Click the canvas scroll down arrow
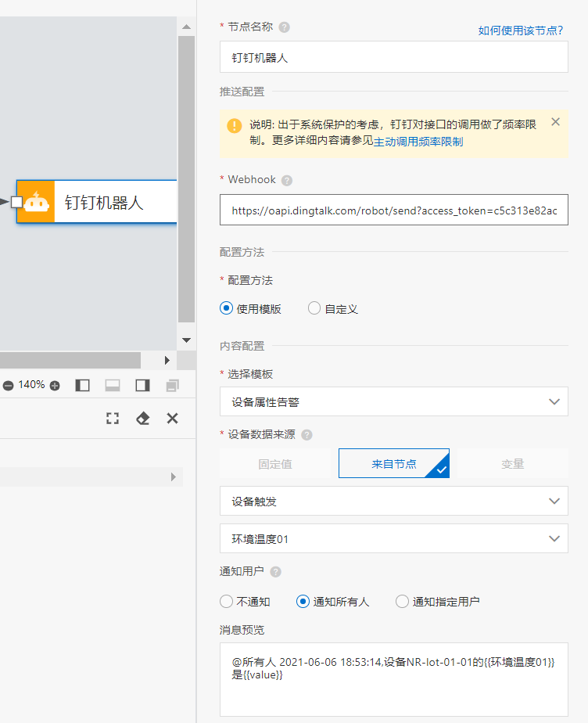 point(187,340)
